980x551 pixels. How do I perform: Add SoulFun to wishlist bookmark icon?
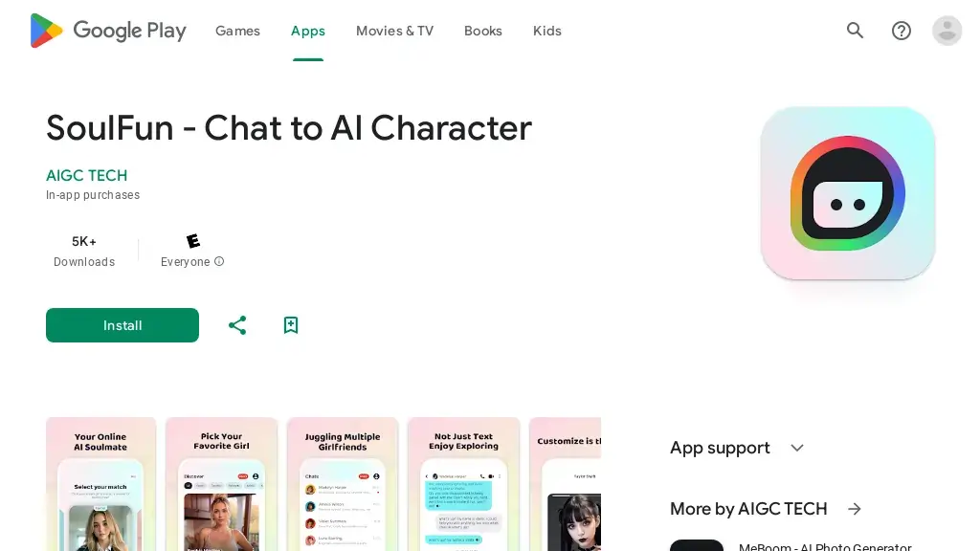(x=291, y=325)
